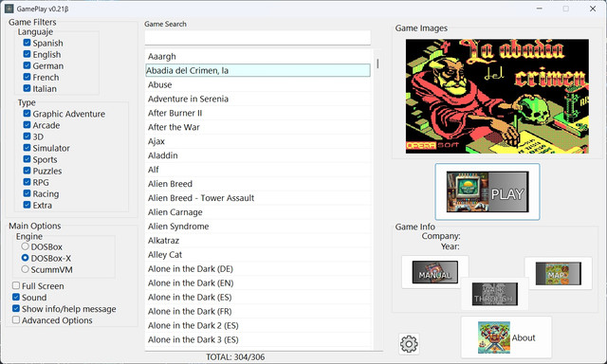The width and height of the screenshot is (607, 364).
Task: Select Alone in the Dark 2 (ES)
Action: pos(258,326)
